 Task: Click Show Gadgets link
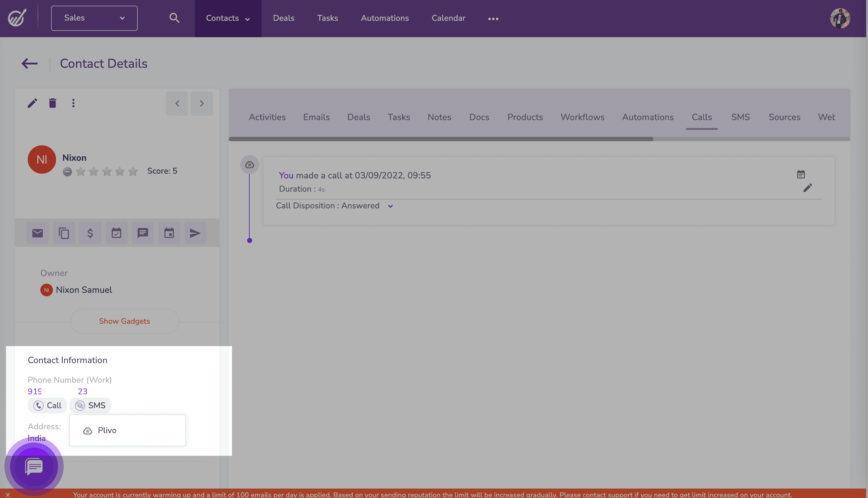tap(124, 321)
